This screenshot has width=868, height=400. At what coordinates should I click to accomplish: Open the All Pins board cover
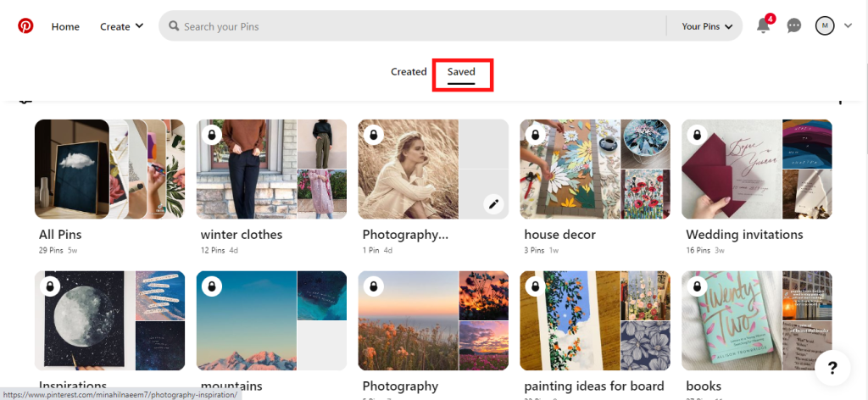pyautogui.click(x=109, y=169)
